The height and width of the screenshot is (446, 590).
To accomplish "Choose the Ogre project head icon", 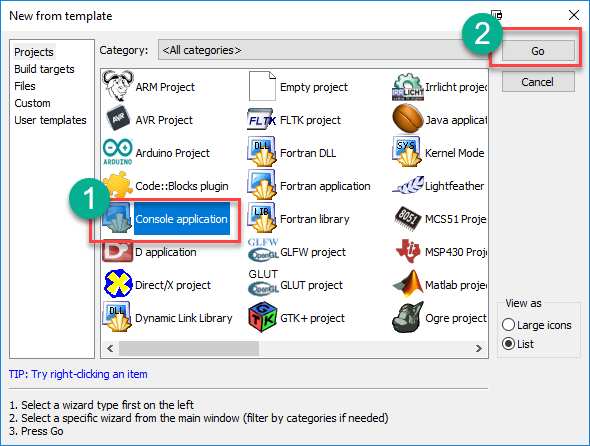I will coord(408,317).
